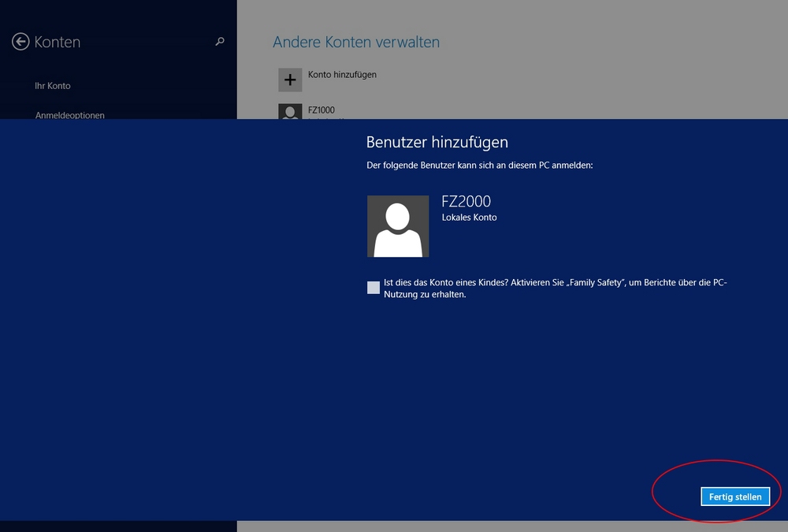The image size is (788, 532).
Task: Click the Benutzer hinzufügen dialog heading
Action: pos(437,142)
